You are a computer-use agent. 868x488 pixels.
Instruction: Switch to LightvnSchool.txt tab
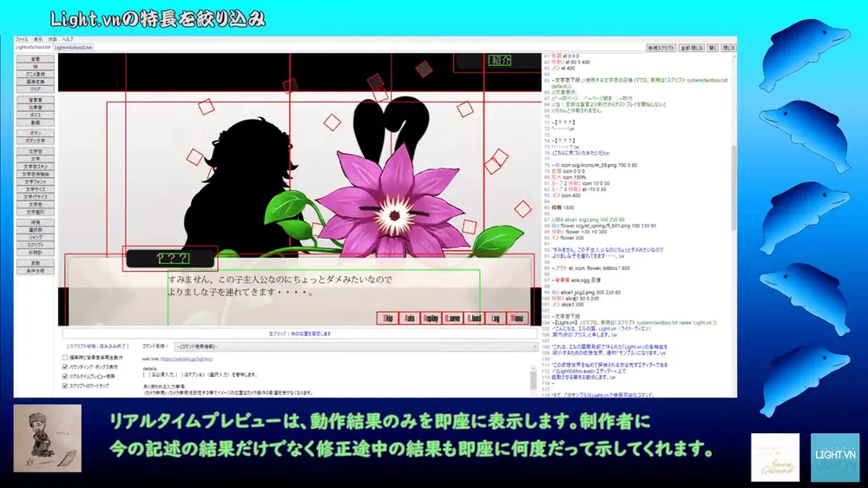33,48
